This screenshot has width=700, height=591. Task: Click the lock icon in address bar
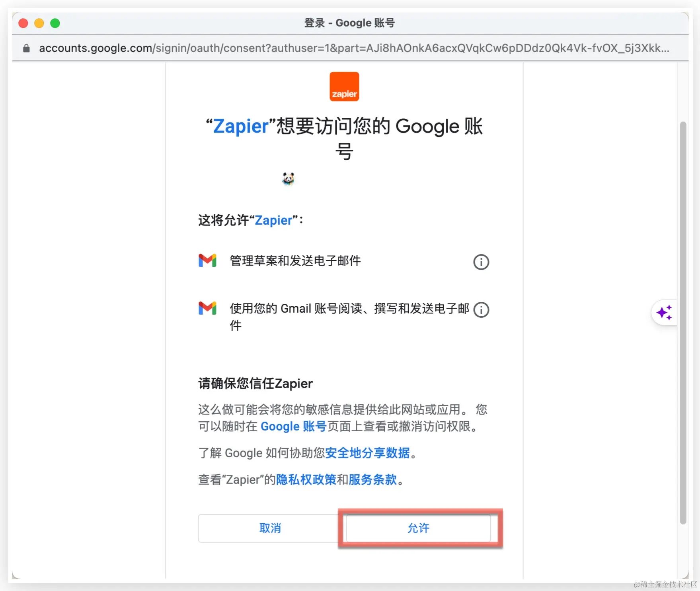[26, 48]
